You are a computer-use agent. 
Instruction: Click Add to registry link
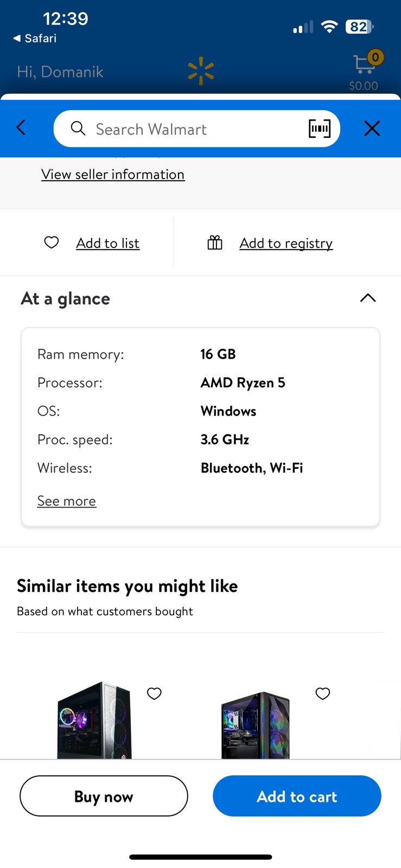point(287,243)
